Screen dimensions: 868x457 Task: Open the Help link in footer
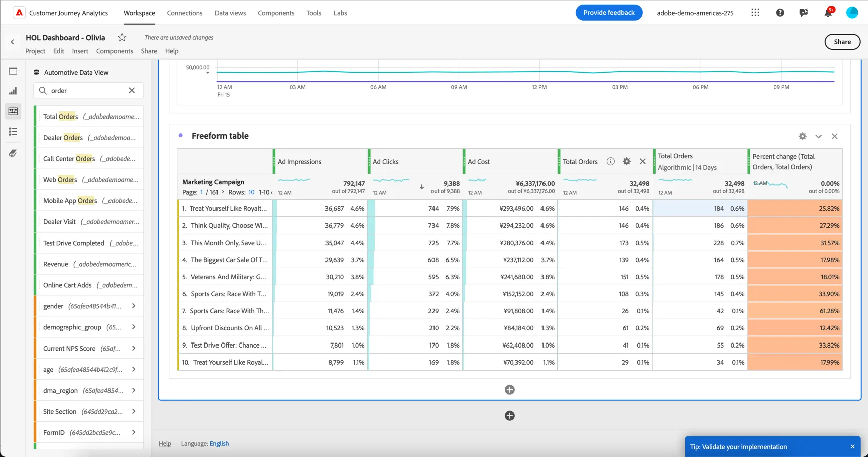[x=165, y=444]
